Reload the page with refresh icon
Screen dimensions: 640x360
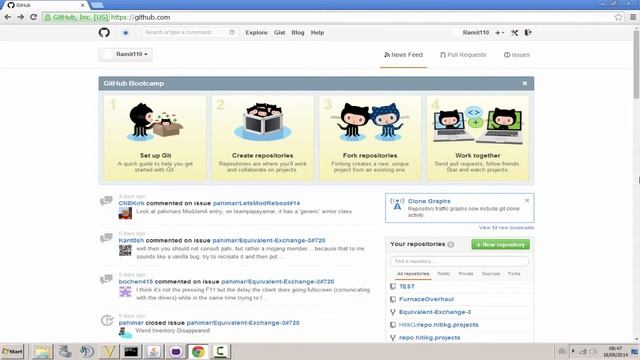(33, 17)
